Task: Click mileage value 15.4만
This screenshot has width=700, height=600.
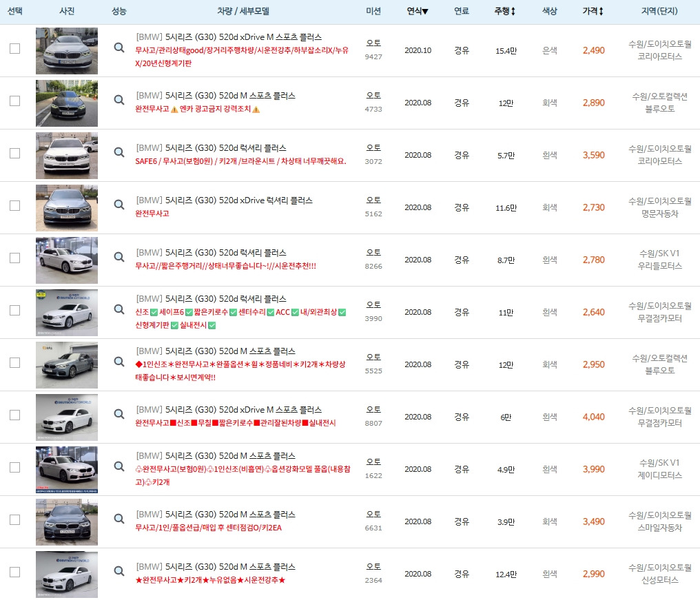Action: pyautogui.click(x=506, y=51)
